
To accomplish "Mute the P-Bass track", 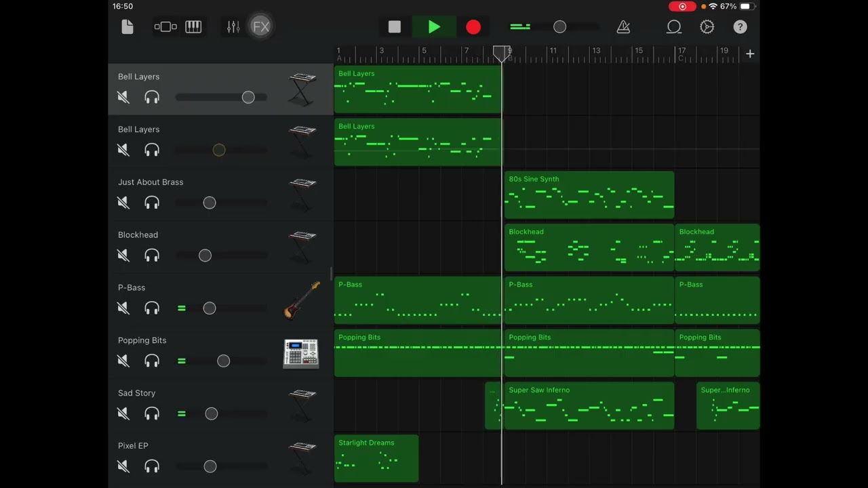I will pyautogui.click(x=123, y=308).
